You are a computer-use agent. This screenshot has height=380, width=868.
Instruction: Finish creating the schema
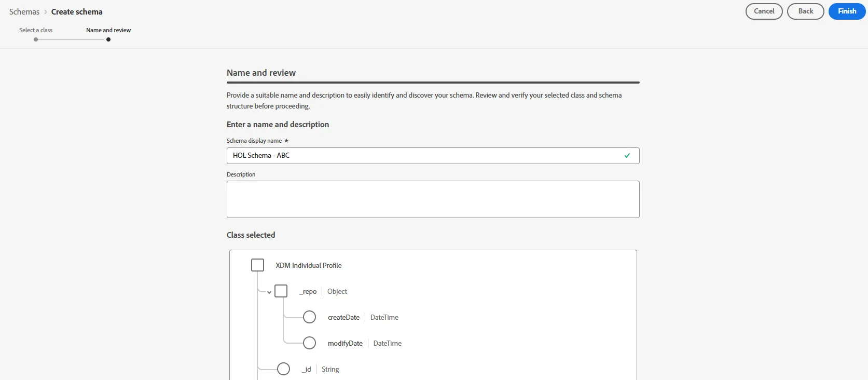tap(847, 11)
